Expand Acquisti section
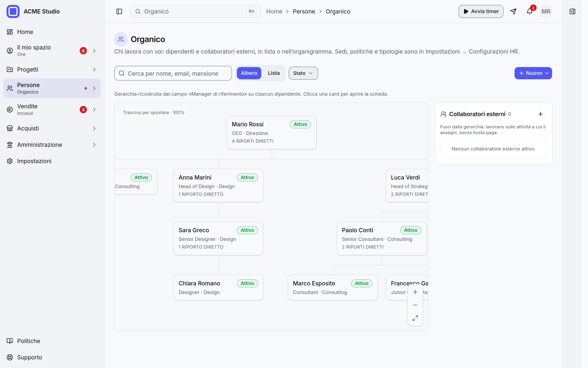This screenshot has height=368, width=588. (x=94, y=128)
